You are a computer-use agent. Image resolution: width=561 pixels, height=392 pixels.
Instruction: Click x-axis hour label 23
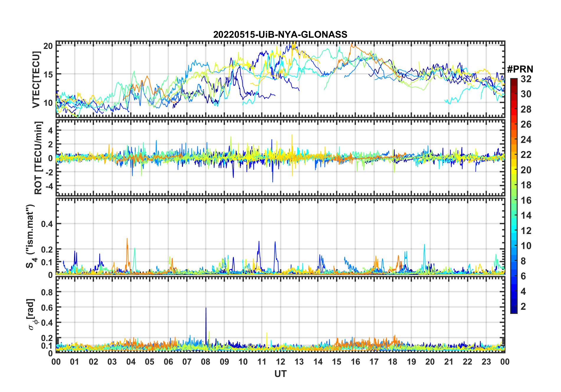486,362
